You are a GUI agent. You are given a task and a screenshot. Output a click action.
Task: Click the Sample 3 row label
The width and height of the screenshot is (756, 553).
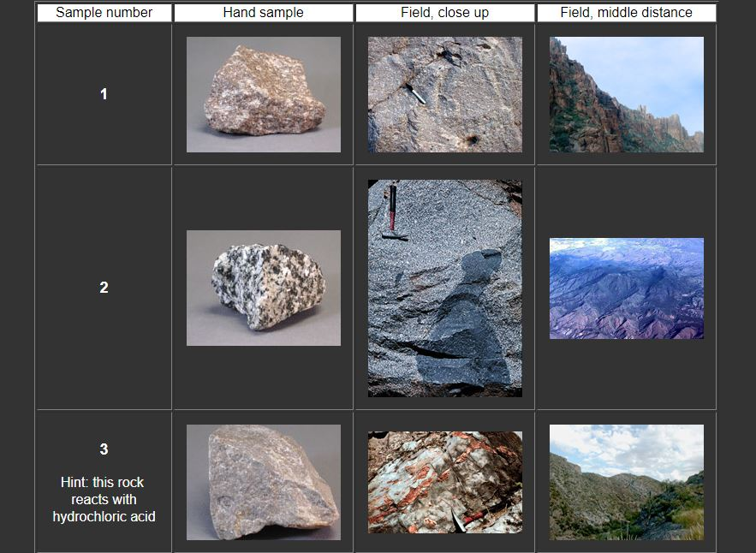click(103, 448)
